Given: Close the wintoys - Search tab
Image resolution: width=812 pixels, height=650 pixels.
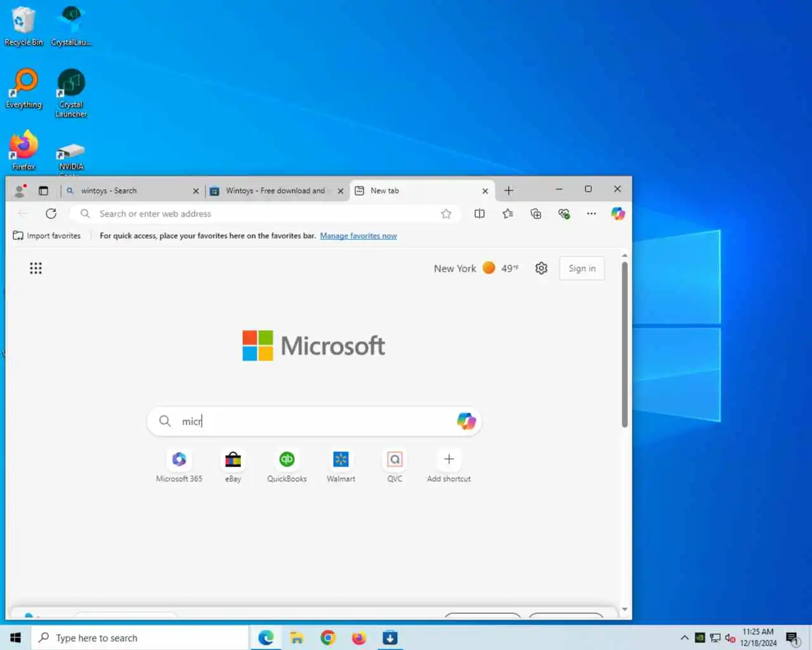Looking at the screenshot, I should (x=195, y=191).
